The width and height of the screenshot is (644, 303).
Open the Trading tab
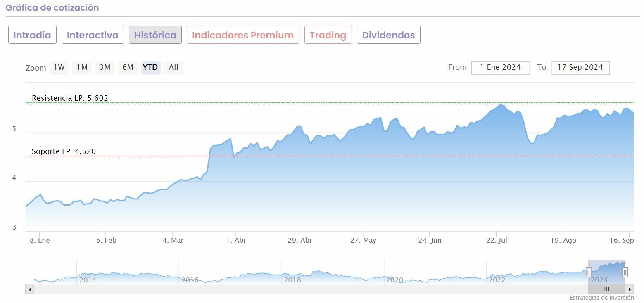[328, 35]
